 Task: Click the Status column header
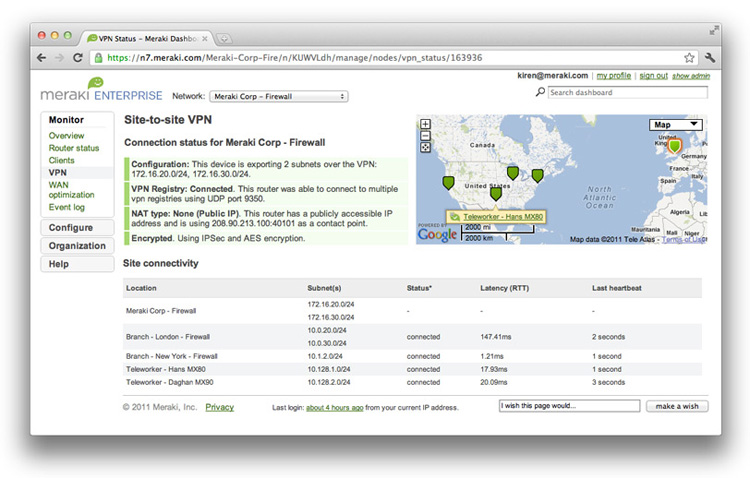click(419, 288)
